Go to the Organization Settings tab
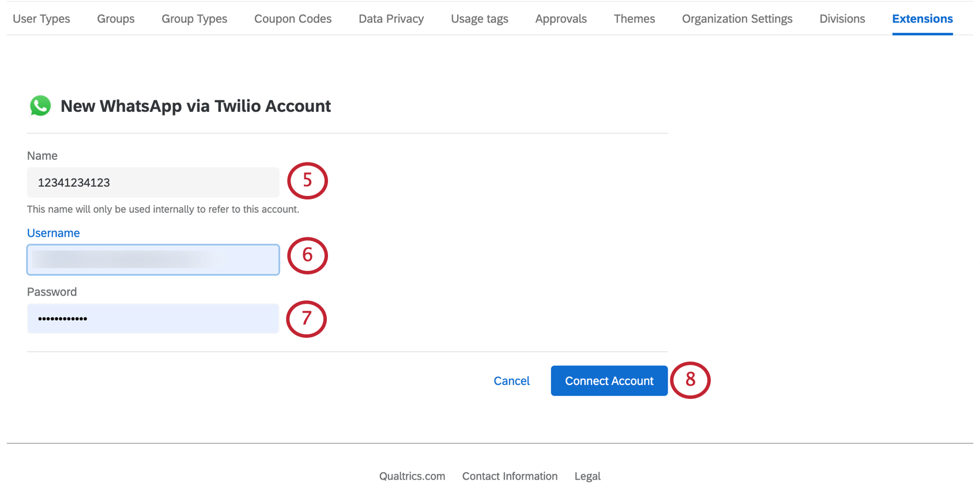This screenshot has width=980, height=490. (x=737, y=19)
